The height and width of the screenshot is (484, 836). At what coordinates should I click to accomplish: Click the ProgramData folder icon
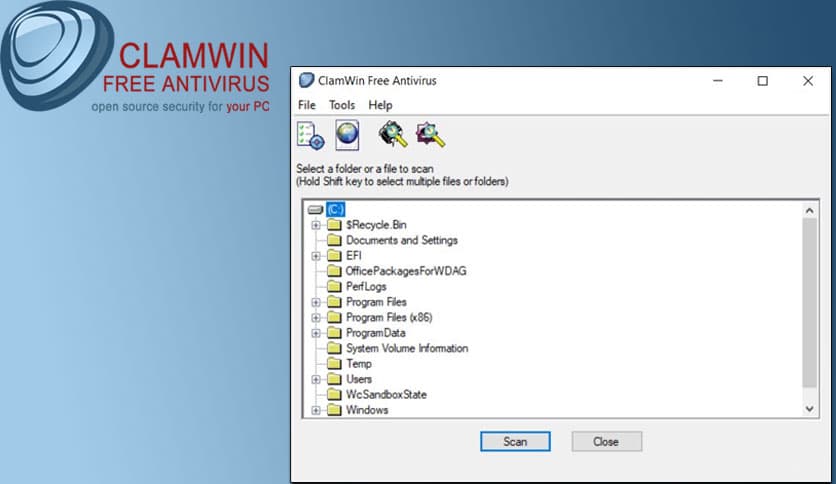click(334, 333)
